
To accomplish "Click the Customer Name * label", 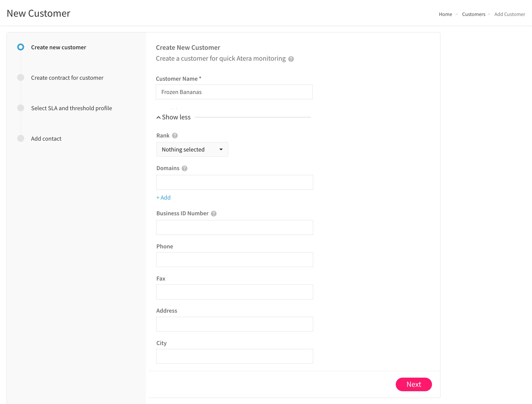I will click(179, 79).
